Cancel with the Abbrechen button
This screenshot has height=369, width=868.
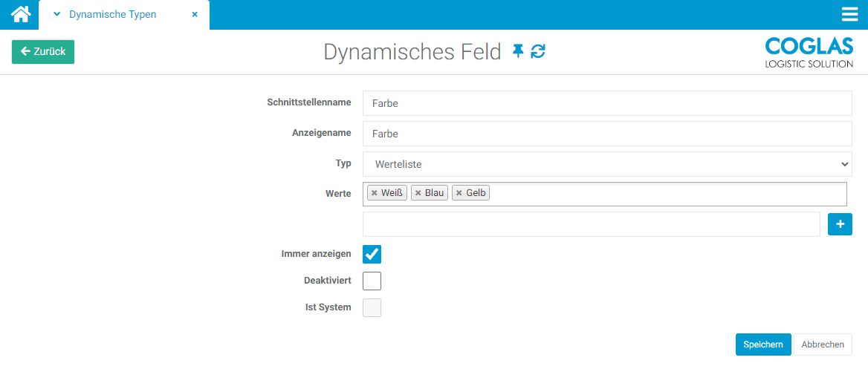[x=823, y=344]
